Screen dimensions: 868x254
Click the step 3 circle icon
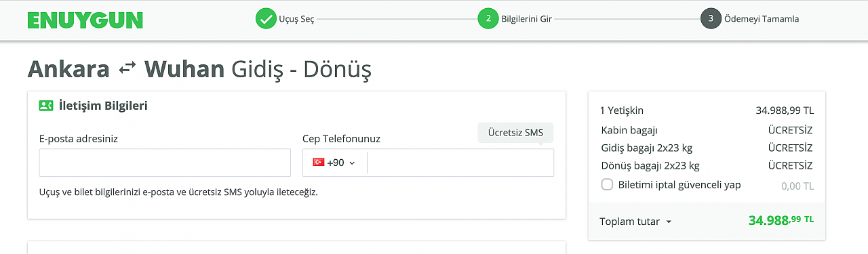[711, 18]
